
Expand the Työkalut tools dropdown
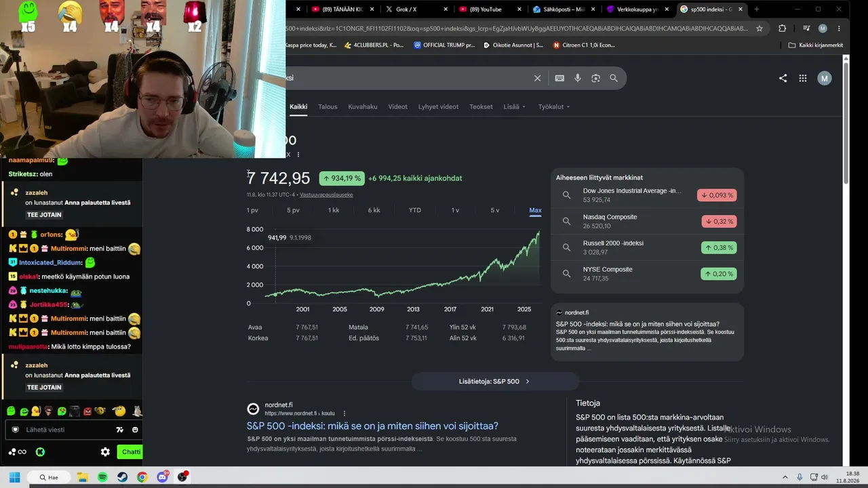(x=554, y=106)
